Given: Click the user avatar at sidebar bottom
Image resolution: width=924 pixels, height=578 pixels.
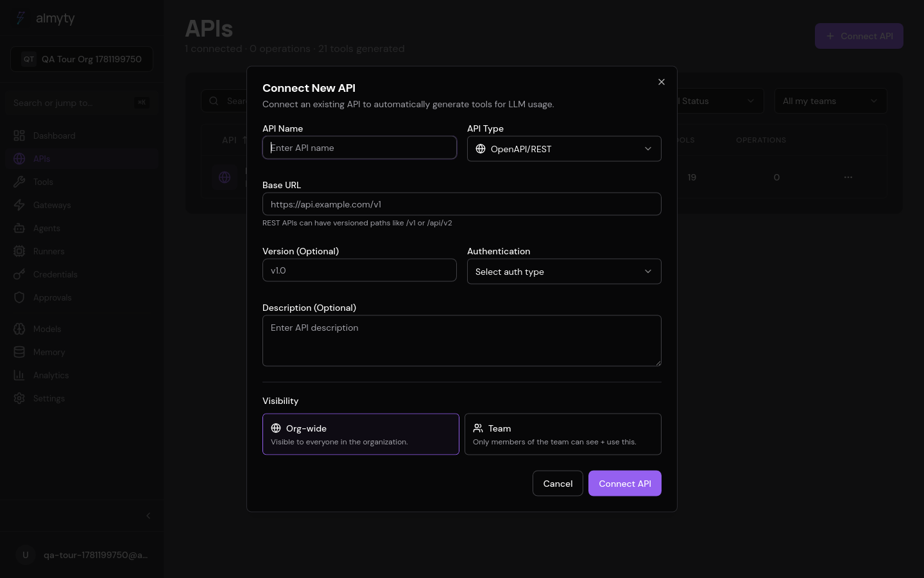Looking at the screenshot, I should 26,555.
